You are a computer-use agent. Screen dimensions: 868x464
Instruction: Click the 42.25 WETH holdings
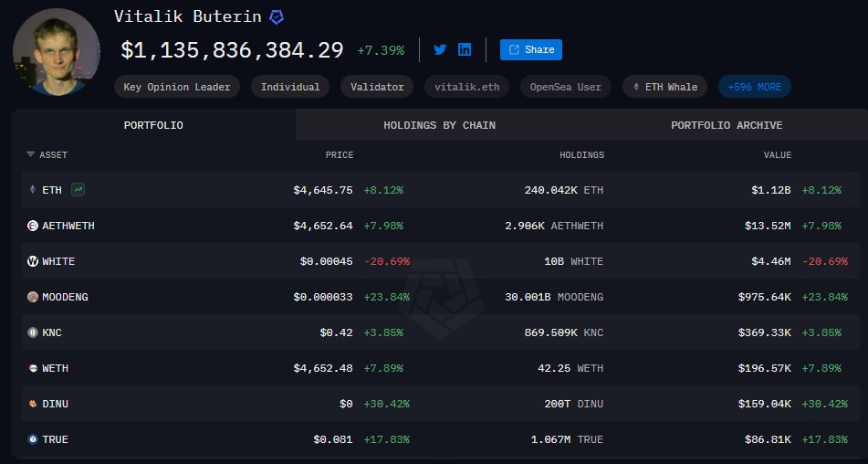[x=570, y=368]
